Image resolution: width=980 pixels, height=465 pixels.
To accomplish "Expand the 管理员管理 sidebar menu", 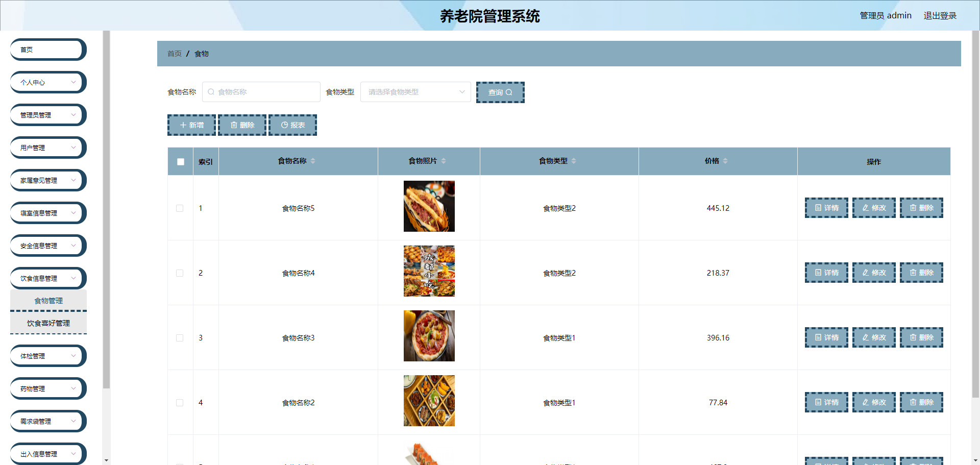I will point(48,115).
